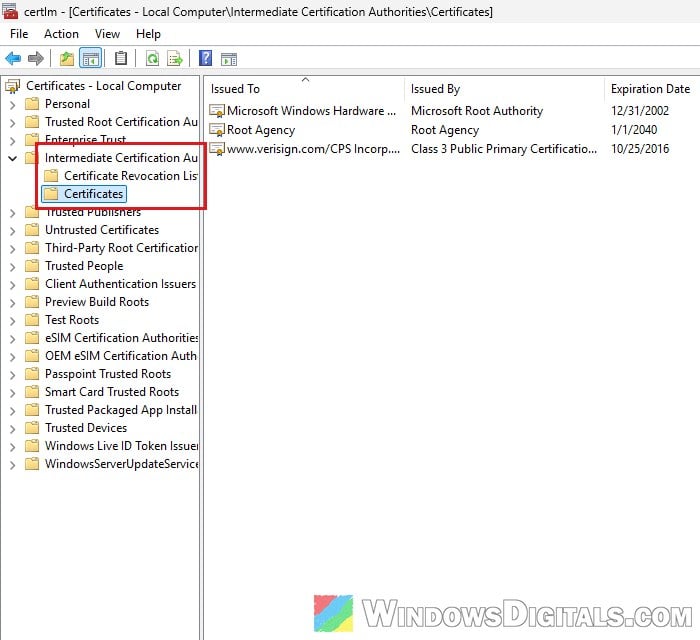
Task: Select Windows Live ID Token Issuer item
Action: click(x=121, y=446)
